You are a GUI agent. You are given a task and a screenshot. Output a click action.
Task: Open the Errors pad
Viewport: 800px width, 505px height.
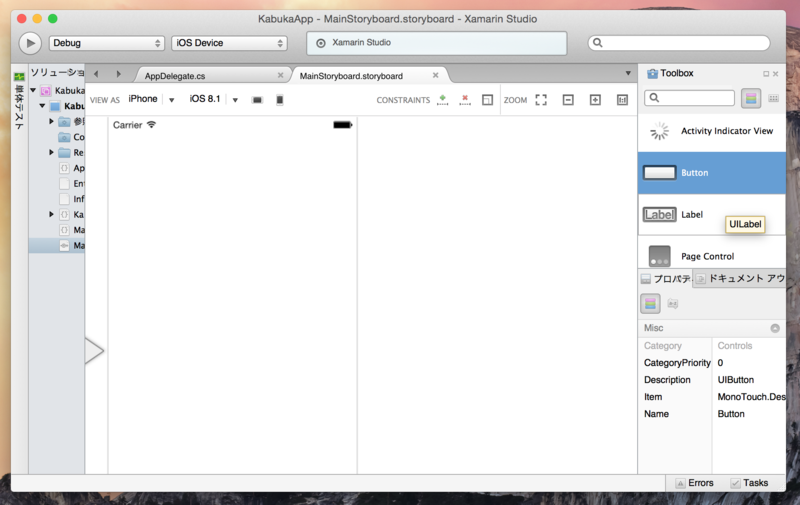click(x=694, y=483)
